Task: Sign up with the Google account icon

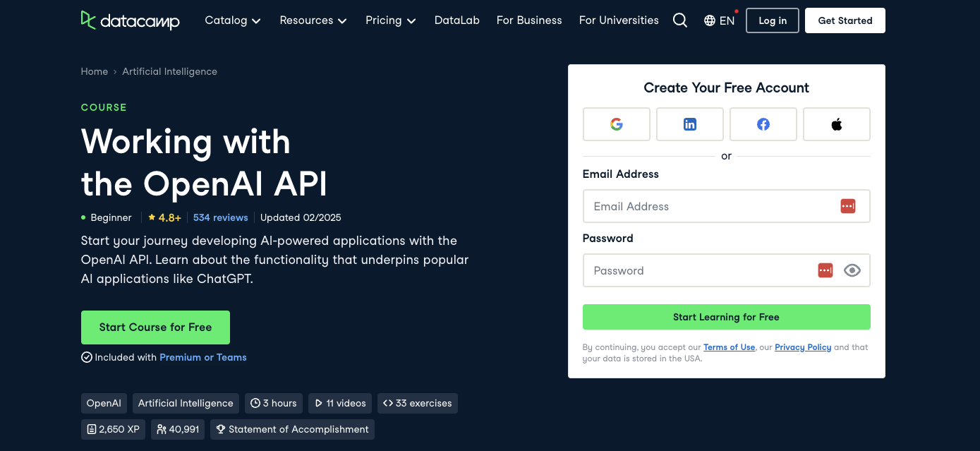Action: click(x=616, y=124)
